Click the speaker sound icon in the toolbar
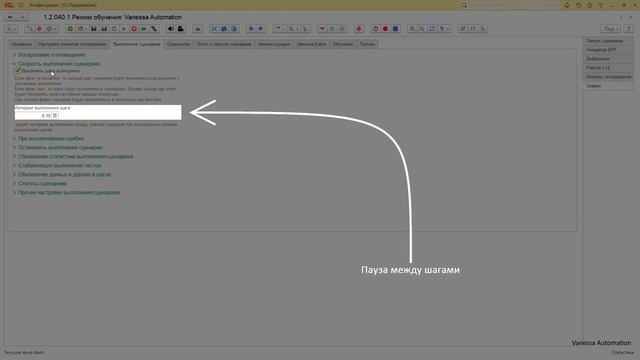 point(171,29)
